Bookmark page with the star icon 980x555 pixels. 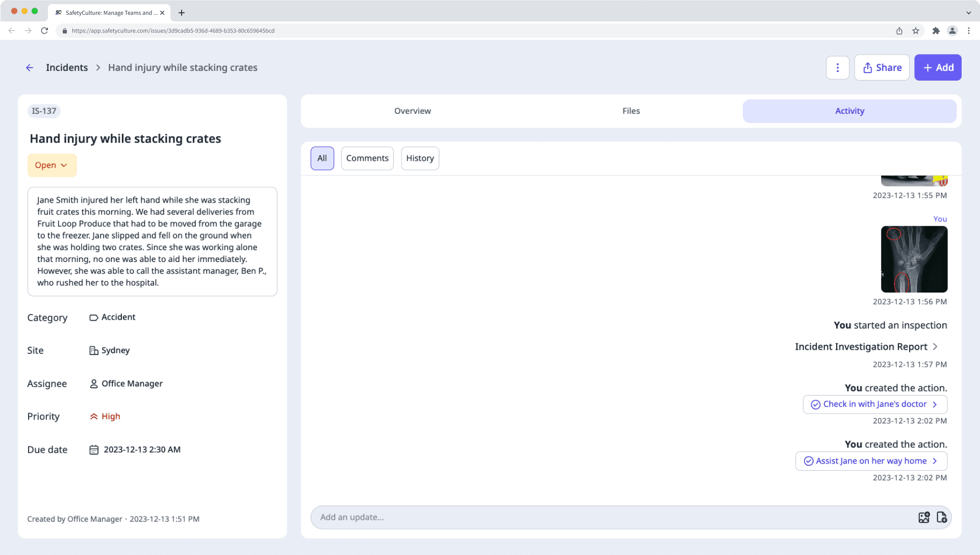pyautogui.click(x=916, y=31)
